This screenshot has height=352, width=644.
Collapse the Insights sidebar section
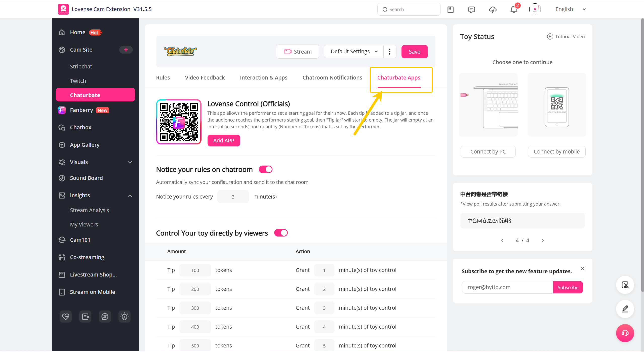(x=130, y=195)
